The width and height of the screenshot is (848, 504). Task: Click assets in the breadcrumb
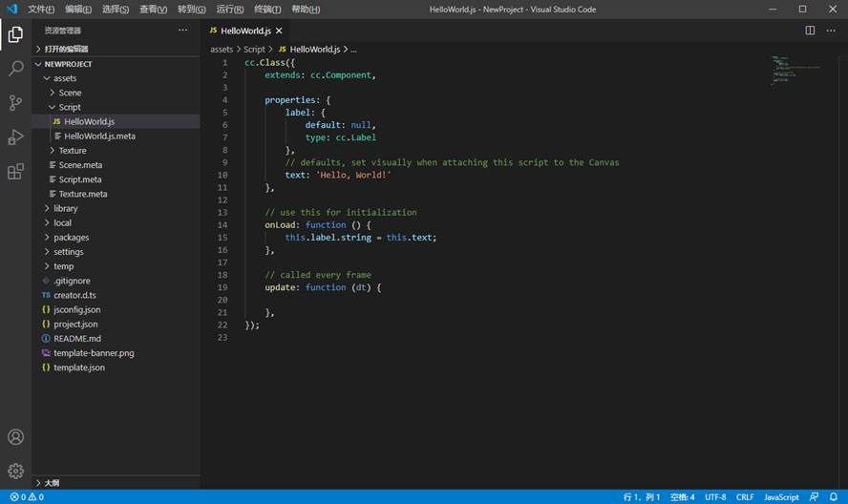click(x=222, y=50)
